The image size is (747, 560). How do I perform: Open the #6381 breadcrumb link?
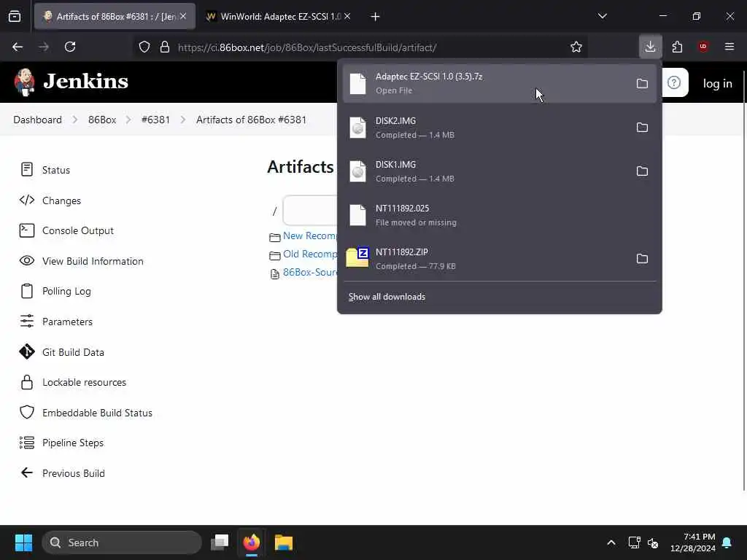click(155, 120)
